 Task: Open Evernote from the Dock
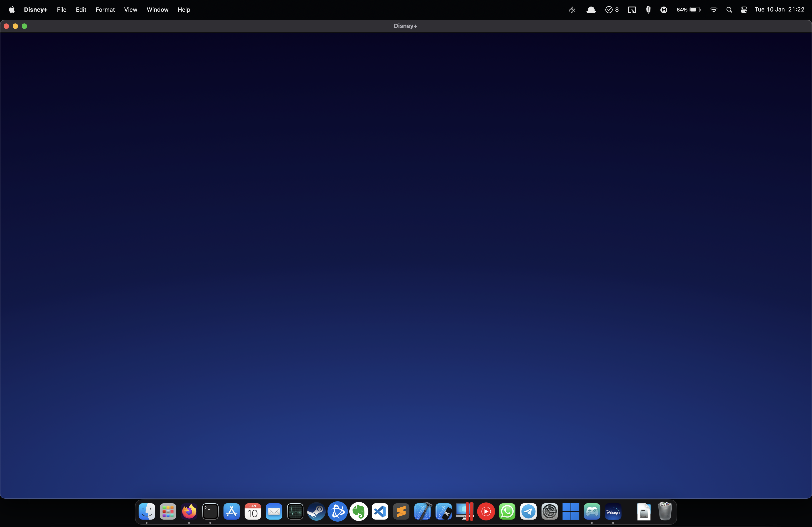click(x=359, y=512)
